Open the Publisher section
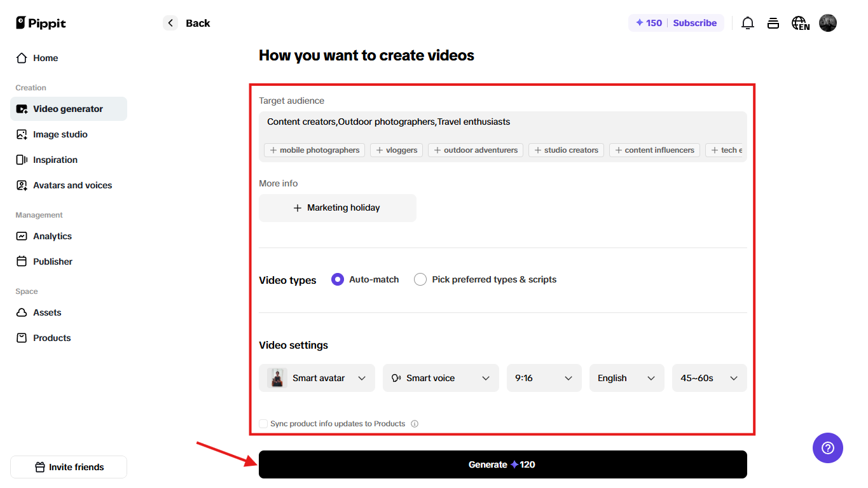This screenshot has width=868, height=488. point(52,261)
